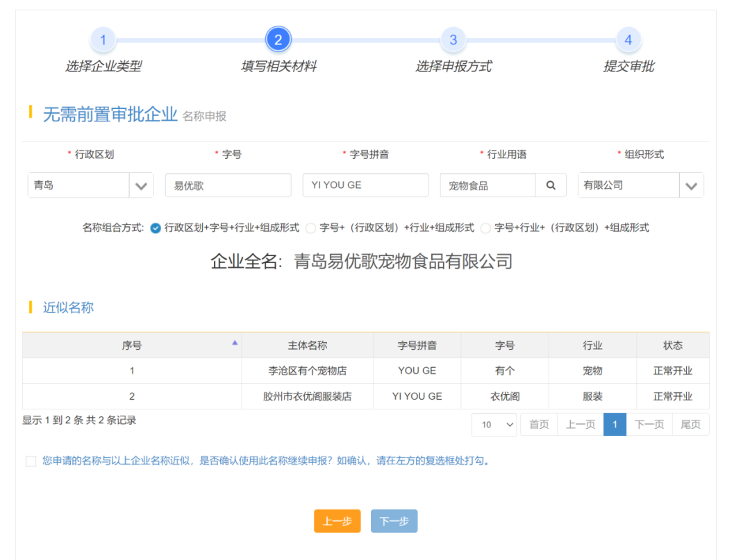Image resolution: width=750 pixels, height=560 pixels.
Task: Click the search icon in 行业用语 field
Action: point(550,185)
